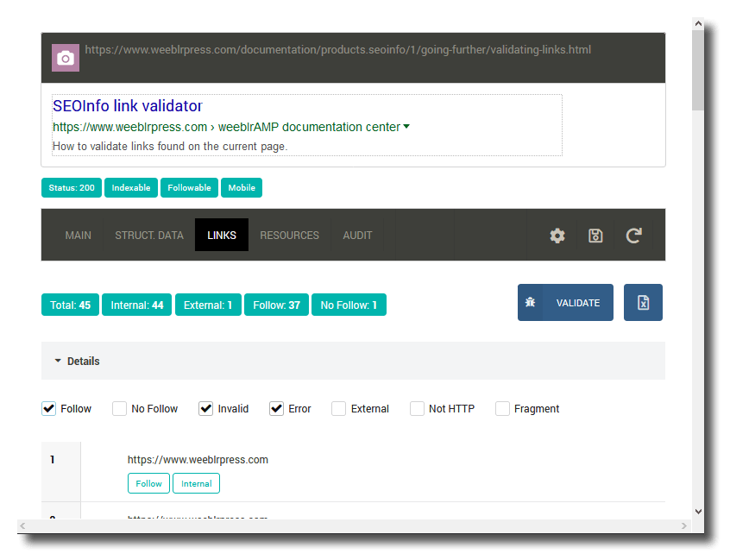Viewport: 730px width, 560px height.
Task: Click the page URL in the header bar
Action: pos(338,50)
